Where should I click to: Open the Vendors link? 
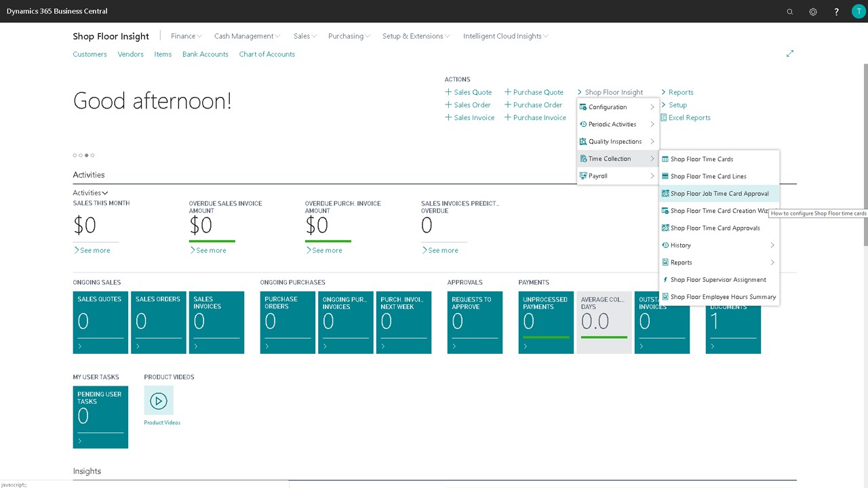(131, 54)
